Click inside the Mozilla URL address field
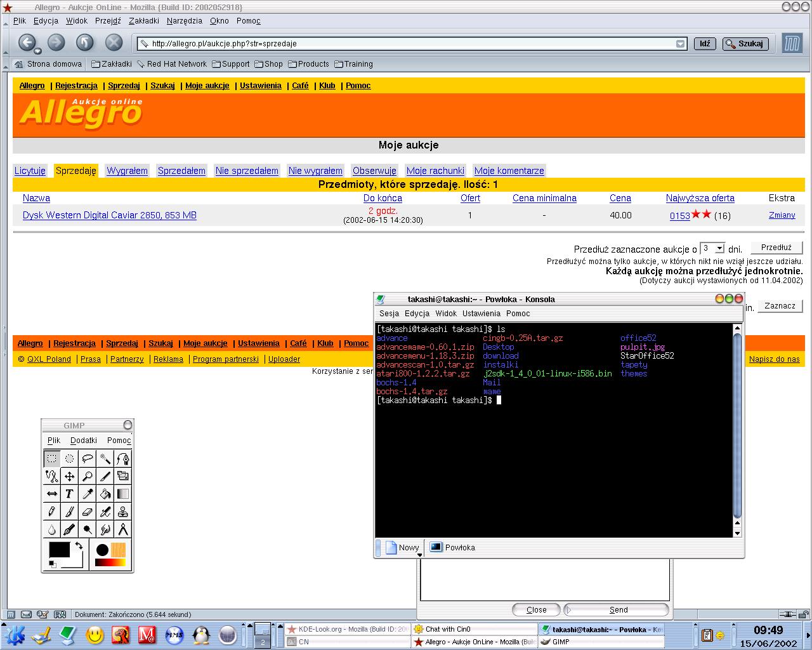This screenshot has width=812, height=650. [x=406, y=44]
